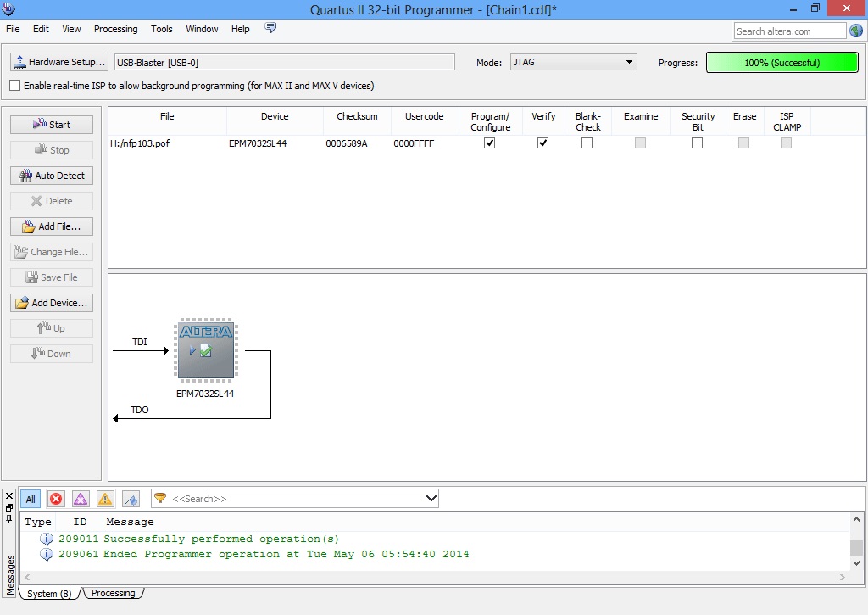
Task: Click the feedback speech bubble icon
Action: [270, 28]
